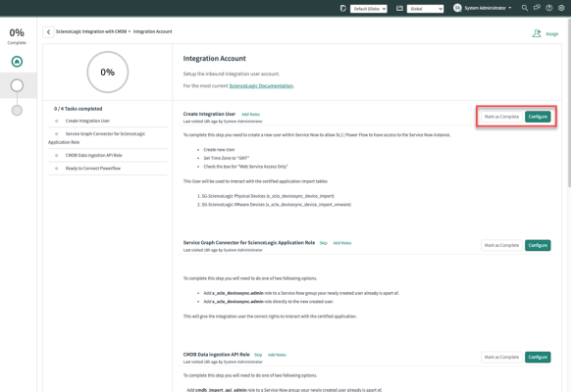Click the SA user avatar

click(457, 8)
